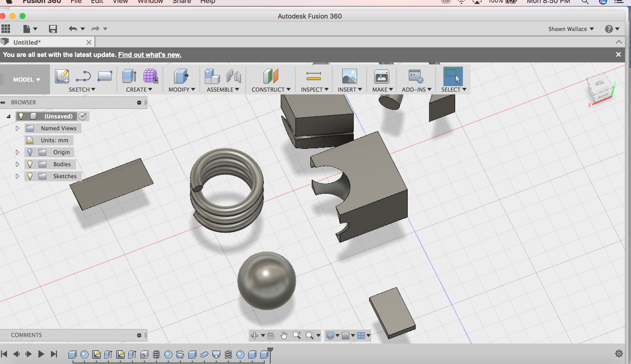Click the Look At icon
Viewport: 631px width, 364px height.
point(271,335)
